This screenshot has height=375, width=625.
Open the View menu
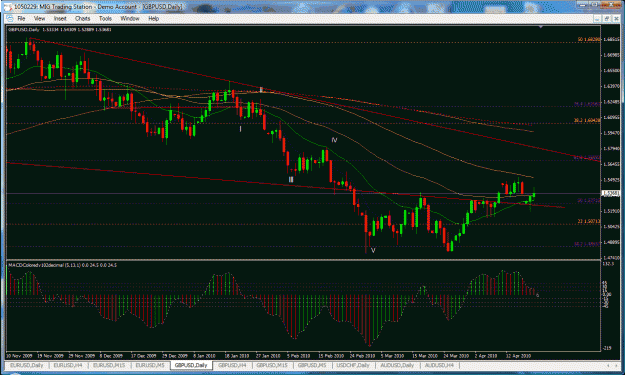(39, 19)
